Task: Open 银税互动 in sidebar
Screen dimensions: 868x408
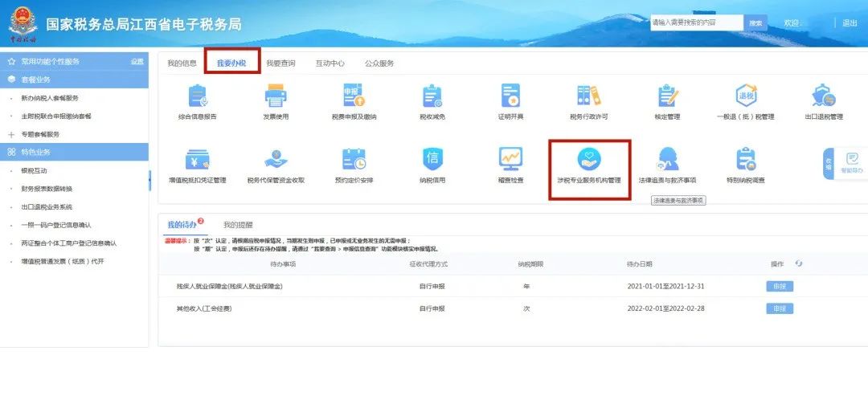Action: click(x=34, y=170)
